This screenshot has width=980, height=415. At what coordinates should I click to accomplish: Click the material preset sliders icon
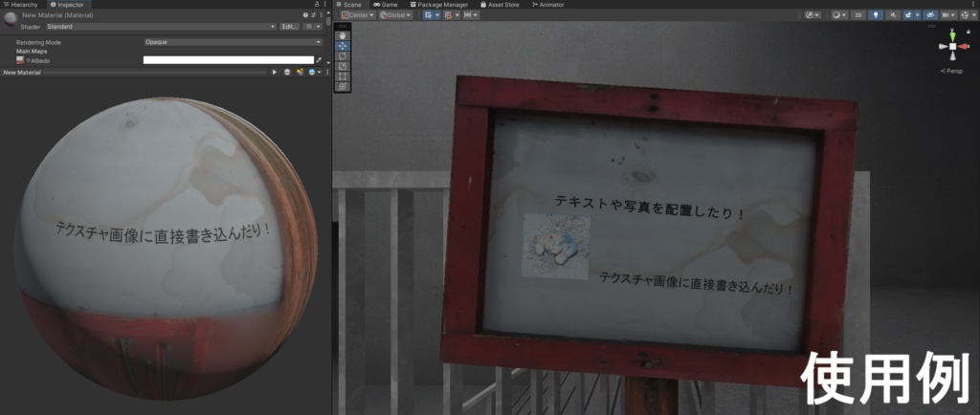[x=313, y=14]
